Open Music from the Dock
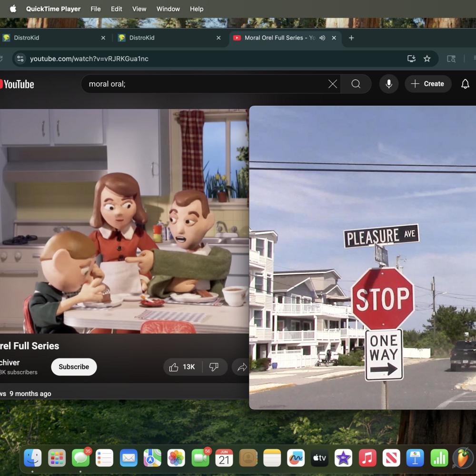Screen dimensions: 476x476 [x=367, y=457]
